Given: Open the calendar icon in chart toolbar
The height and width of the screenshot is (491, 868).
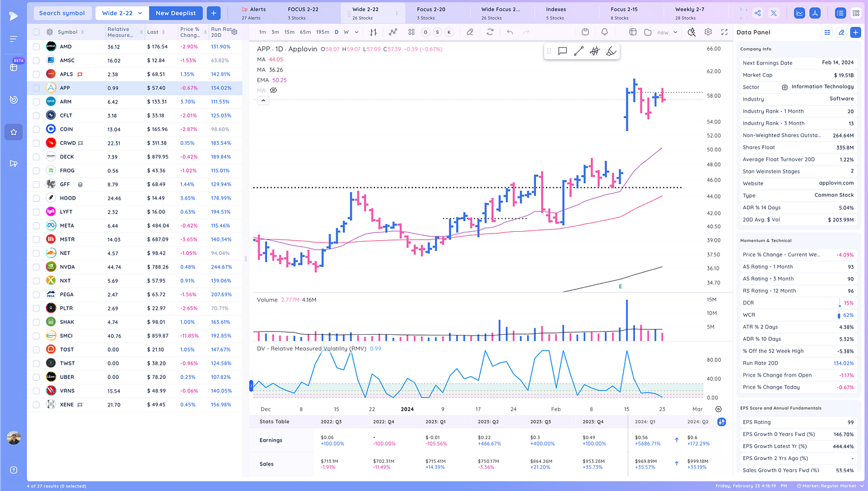Looking at the screenshot, I should (585, 32).
